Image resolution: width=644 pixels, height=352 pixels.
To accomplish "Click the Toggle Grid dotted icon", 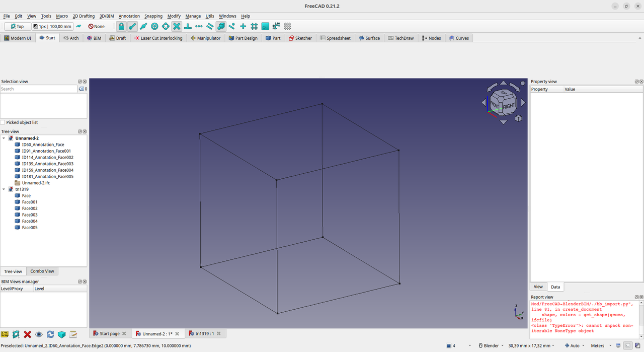I will pos(287,26).
